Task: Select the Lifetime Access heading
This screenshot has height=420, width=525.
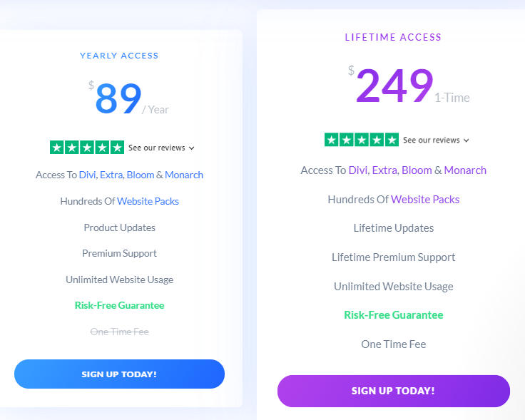Action: [x=394, y=37]
